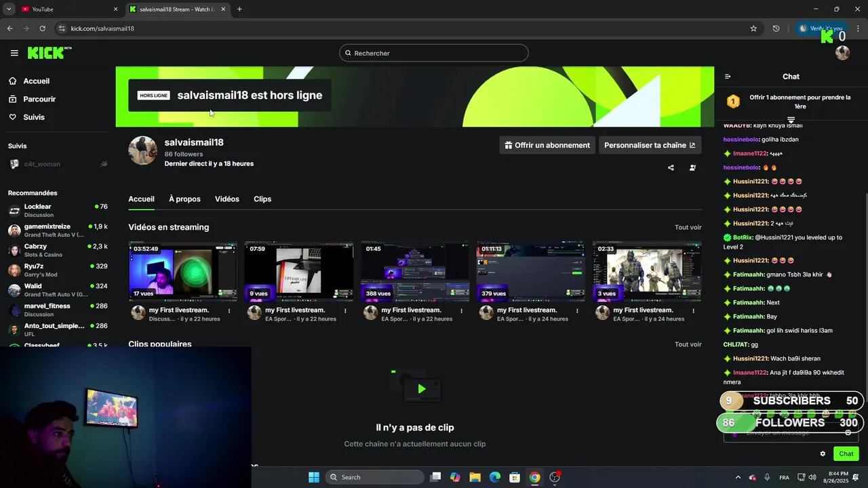
Task: Click the CHLI7AT username in chat
Action: coord(736,344)
